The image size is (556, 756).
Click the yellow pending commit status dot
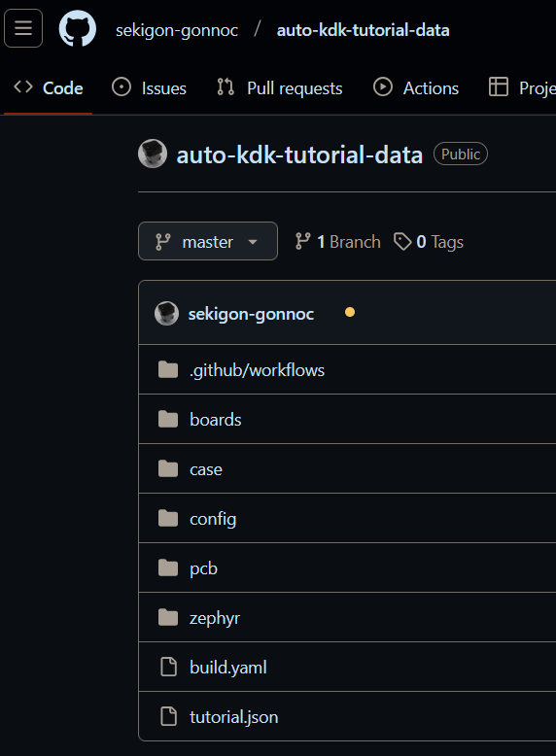(350, 313)
